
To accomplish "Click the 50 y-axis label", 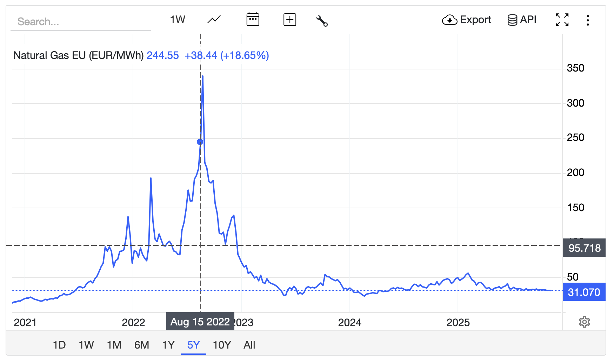I will click(573, 277).
